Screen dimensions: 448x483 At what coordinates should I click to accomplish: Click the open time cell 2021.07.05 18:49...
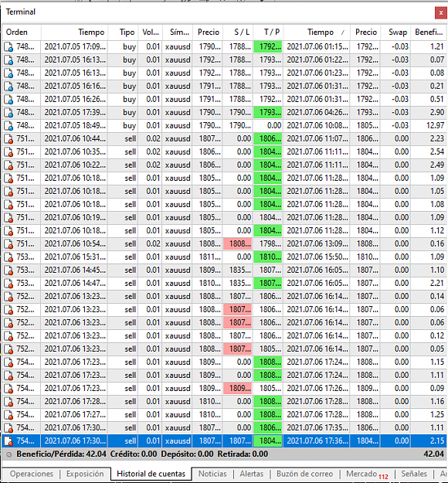point(74,126)
